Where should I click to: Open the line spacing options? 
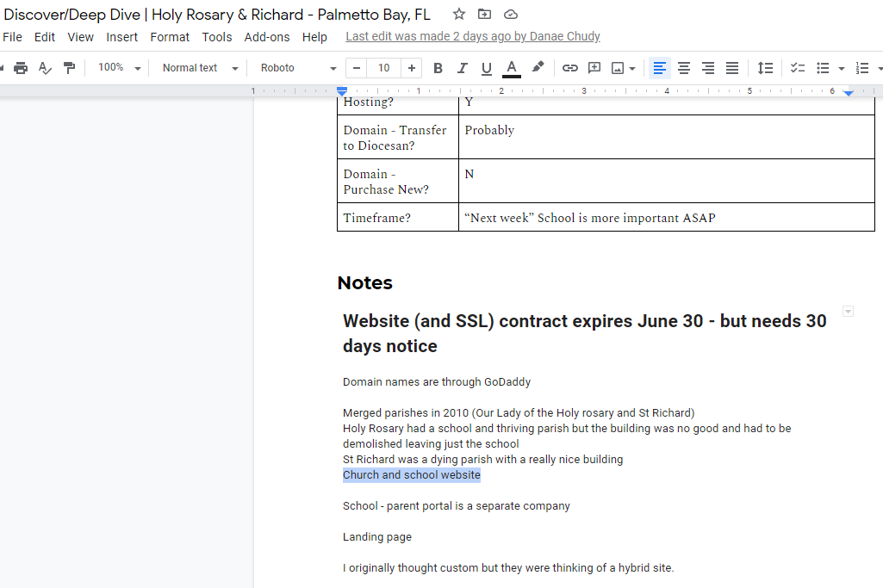[x=765, y=68]
